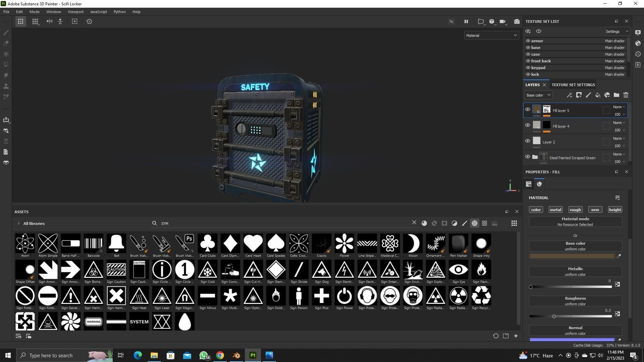Viewport: 644px width, 362px height.
Task: Select the Eraser tool
Action: tap(6, 43)
